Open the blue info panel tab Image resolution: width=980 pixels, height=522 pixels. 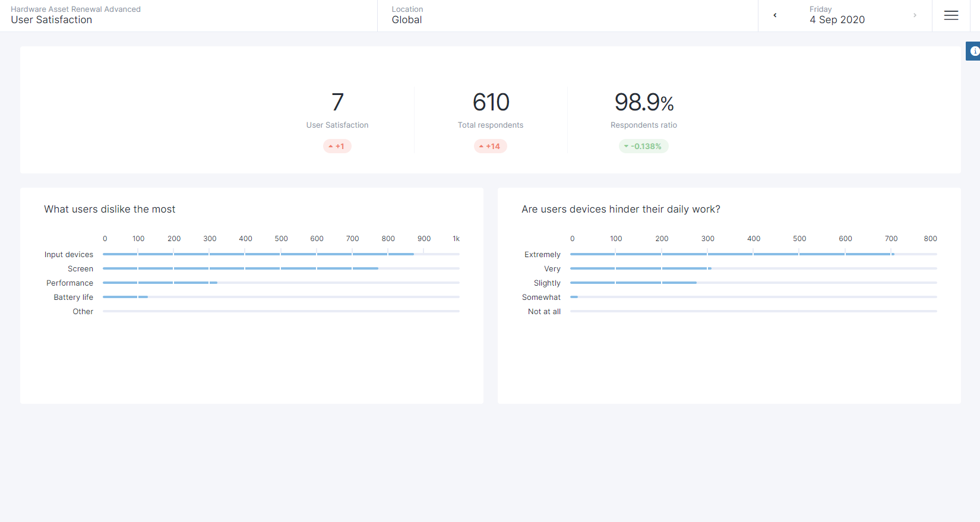(x=973, y=51)
